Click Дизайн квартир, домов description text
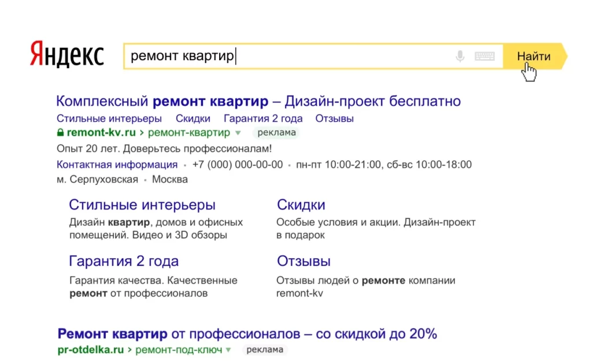The image size is (592, 364). 156,229
